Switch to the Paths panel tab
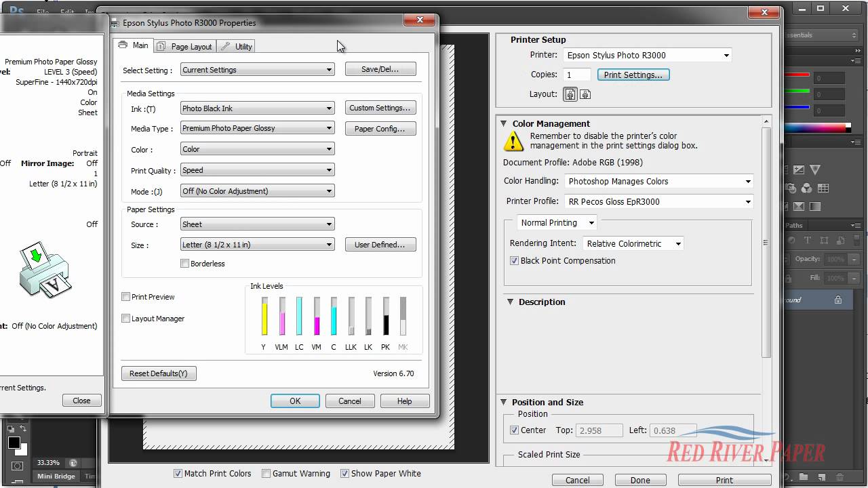 [794, 225]
